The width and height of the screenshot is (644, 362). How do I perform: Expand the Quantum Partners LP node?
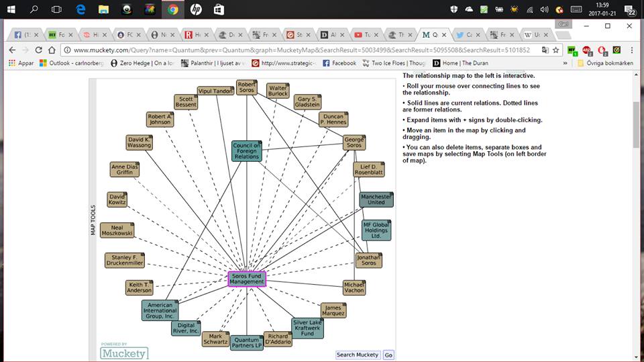pyautogui.click(x=262, y=336)
